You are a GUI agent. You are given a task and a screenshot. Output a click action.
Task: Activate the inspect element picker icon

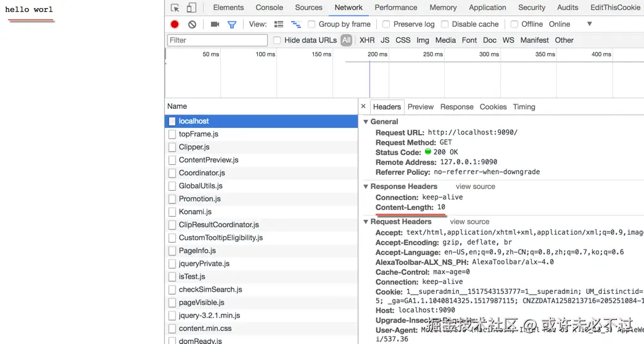175,8
